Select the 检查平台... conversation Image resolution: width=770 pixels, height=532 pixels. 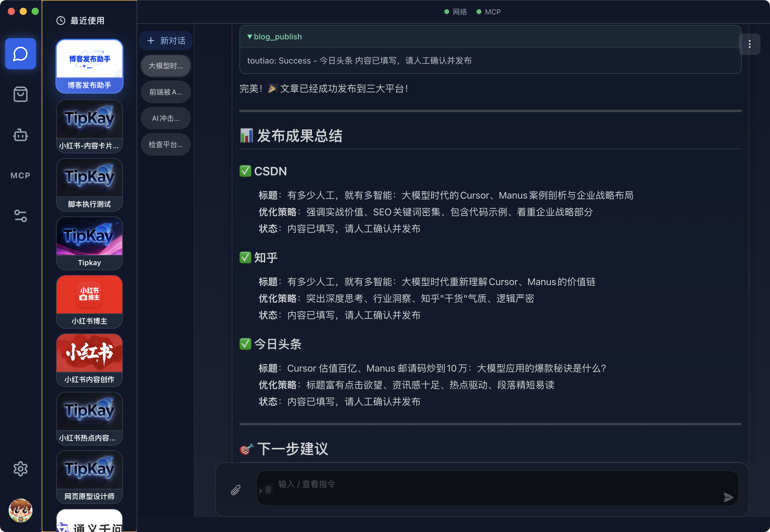click(x=166, y=144)
